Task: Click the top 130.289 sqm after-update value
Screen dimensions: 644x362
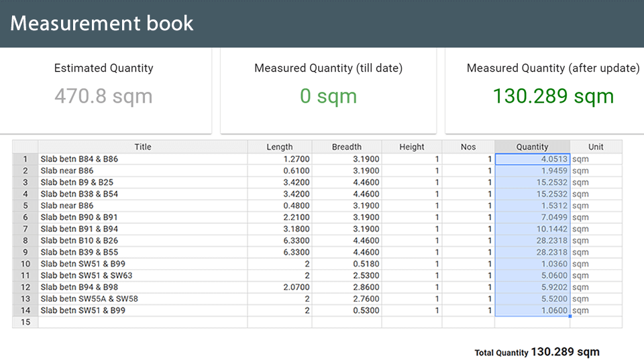Action: click(553, 97)
